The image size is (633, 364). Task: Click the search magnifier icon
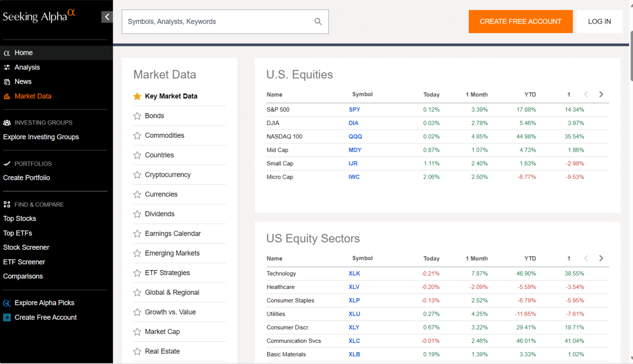click(318, 21)
